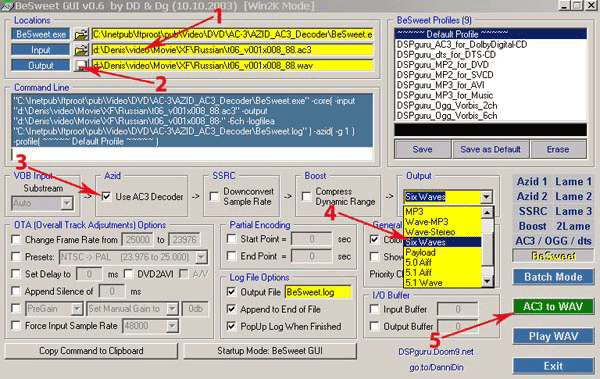This screenshot has width=600, height=379.
Task: Toggle PopUp Log When Finished
Action: 232,326
